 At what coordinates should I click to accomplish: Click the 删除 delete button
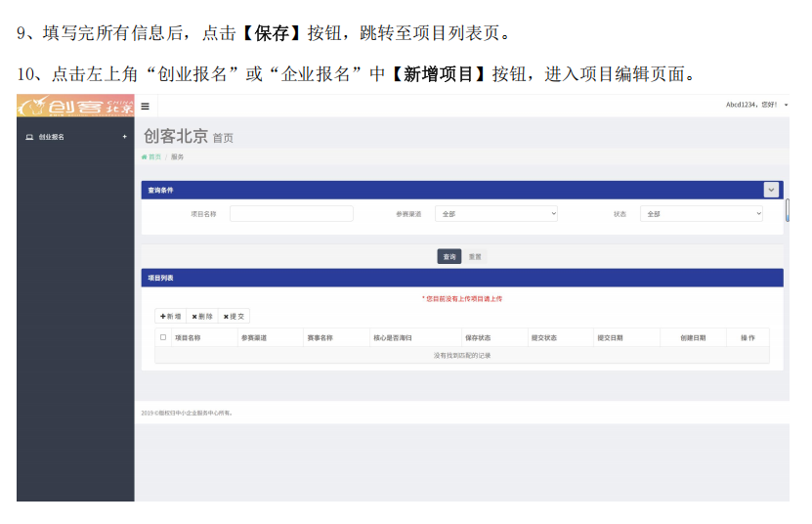click(x=202, y=316)
